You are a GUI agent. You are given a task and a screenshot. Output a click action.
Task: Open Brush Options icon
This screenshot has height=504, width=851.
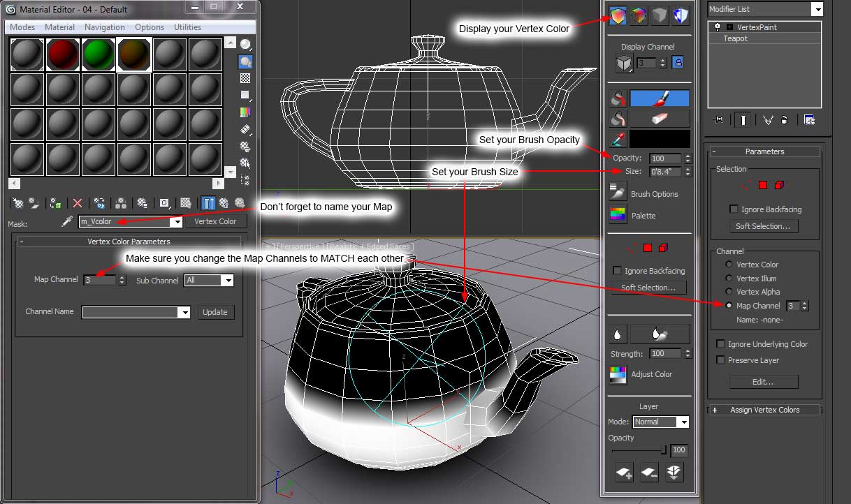[x=618, y=193]
